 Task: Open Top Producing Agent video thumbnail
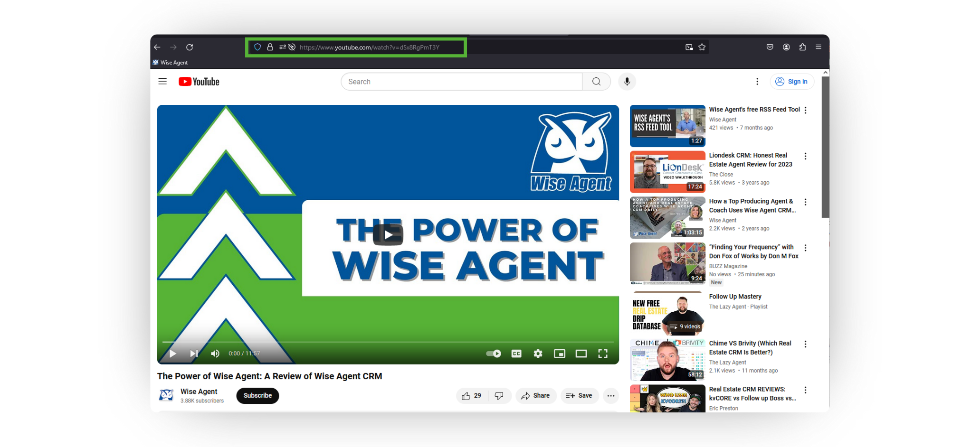pyautogui.click(x=667, y=218)
